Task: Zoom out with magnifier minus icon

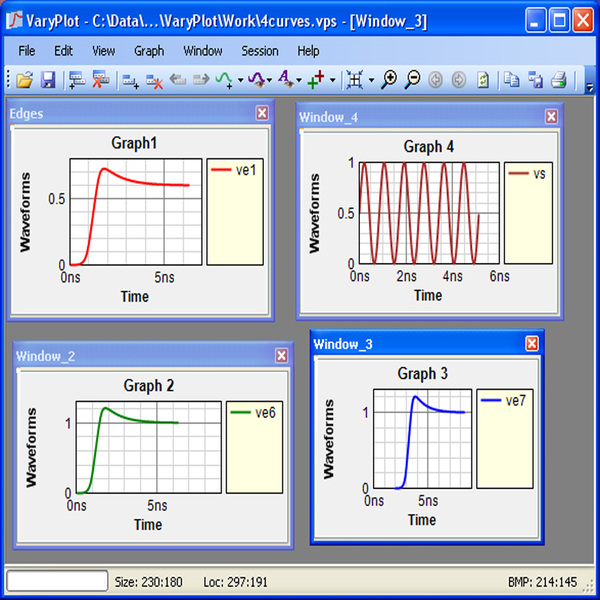Action: tap(412, 80)
